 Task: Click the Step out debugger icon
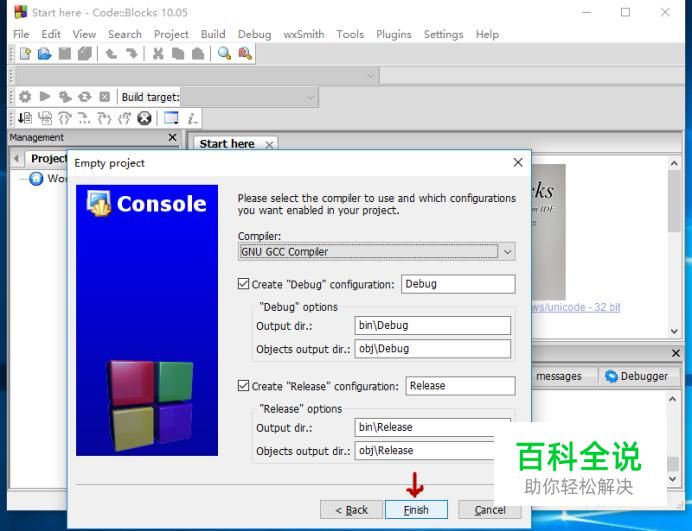tap(124, 118)
